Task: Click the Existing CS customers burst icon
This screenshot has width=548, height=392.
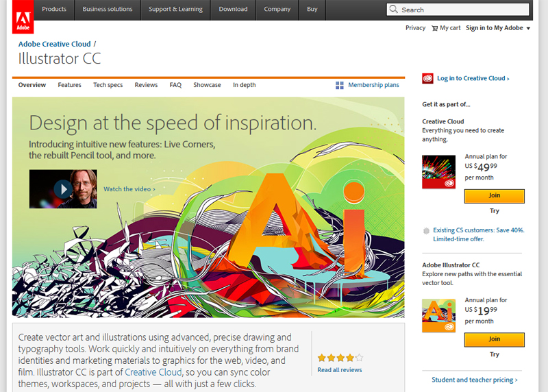Action: (x=427, y=231)
